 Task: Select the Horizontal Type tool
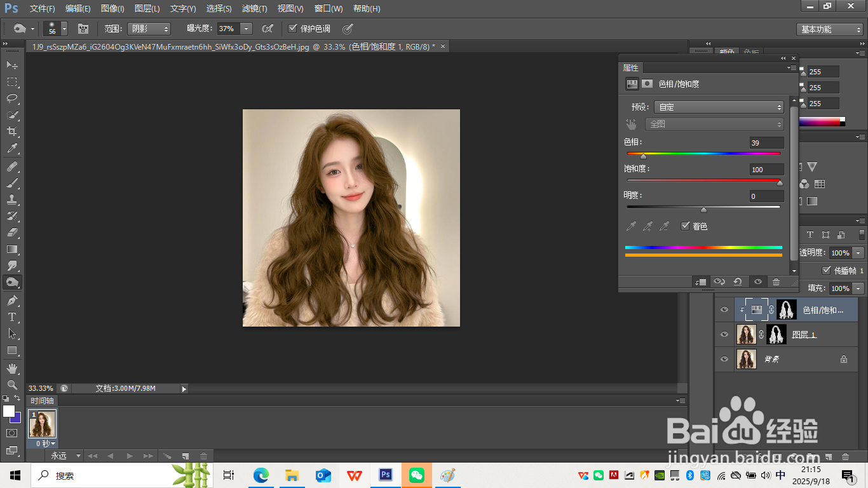coord(12,316)
